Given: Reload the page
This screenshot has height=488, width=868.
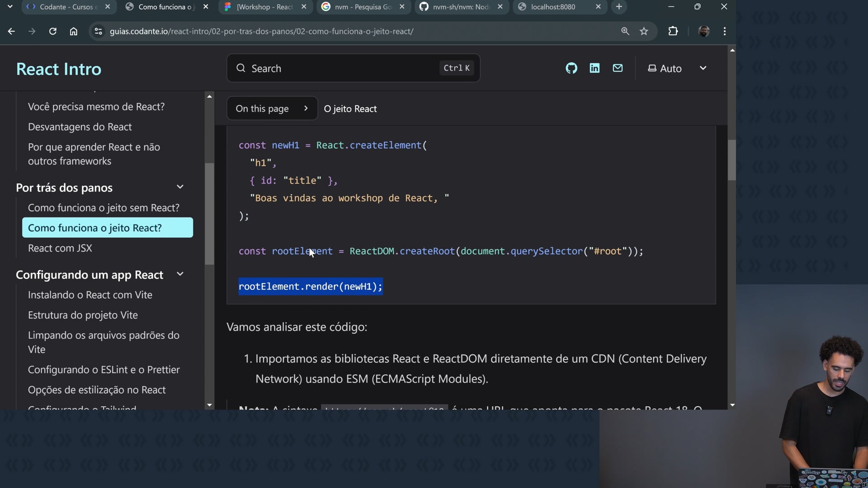Looking at the screenshot, I should pyautogui.click(x=53, y=31).
